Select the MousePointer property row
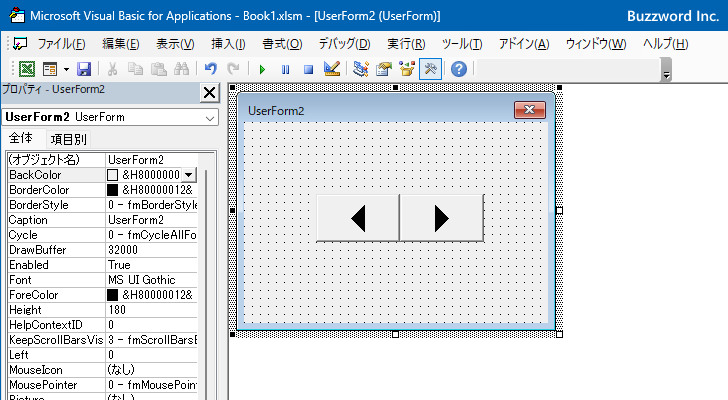The height and width of the screenshot is (400, 728). 103,385
